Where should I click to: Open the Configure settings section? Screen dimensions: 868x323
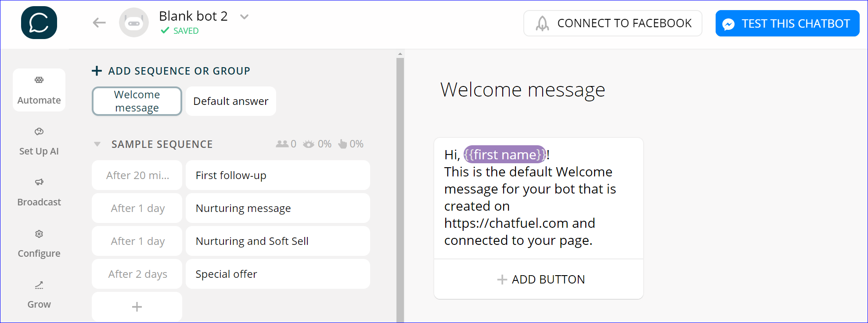click(39, 244)
